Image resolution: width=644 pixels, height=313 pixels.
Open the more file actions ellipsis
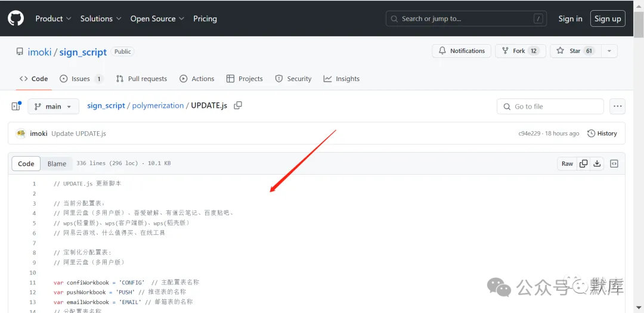coord(617,106)
